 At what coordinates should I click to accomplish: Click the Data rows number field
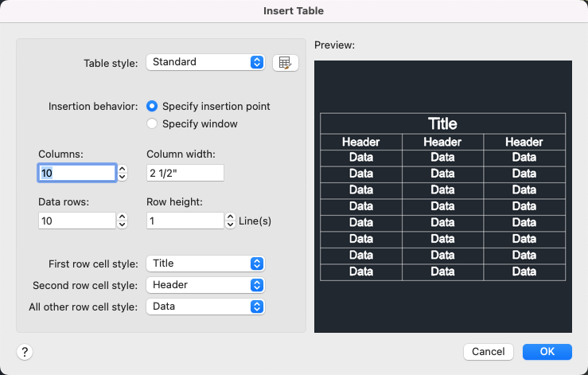tap(76, 221)
